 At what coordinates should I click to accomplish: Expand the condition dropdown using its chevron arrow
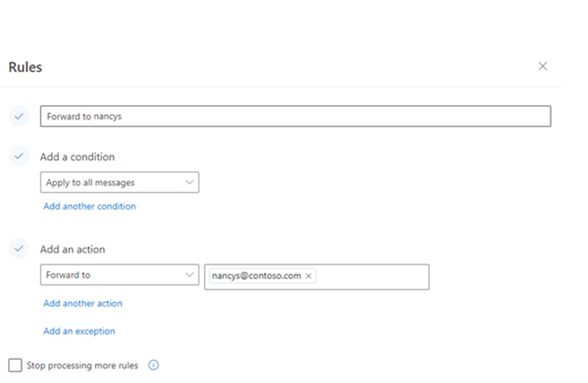(190, 183)
